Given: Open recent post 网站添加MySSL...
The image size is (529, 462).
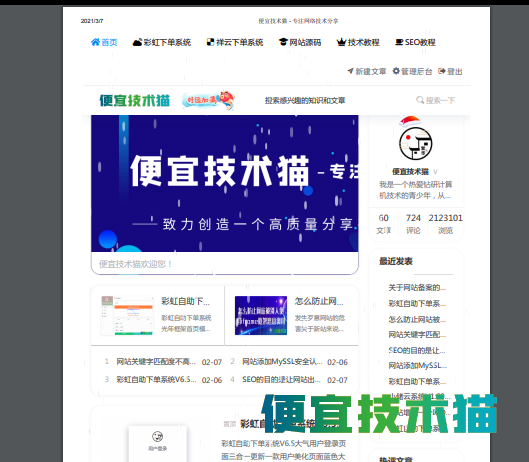Looking at the screenshot, I should pyautogui.click(x=418, y=365).
